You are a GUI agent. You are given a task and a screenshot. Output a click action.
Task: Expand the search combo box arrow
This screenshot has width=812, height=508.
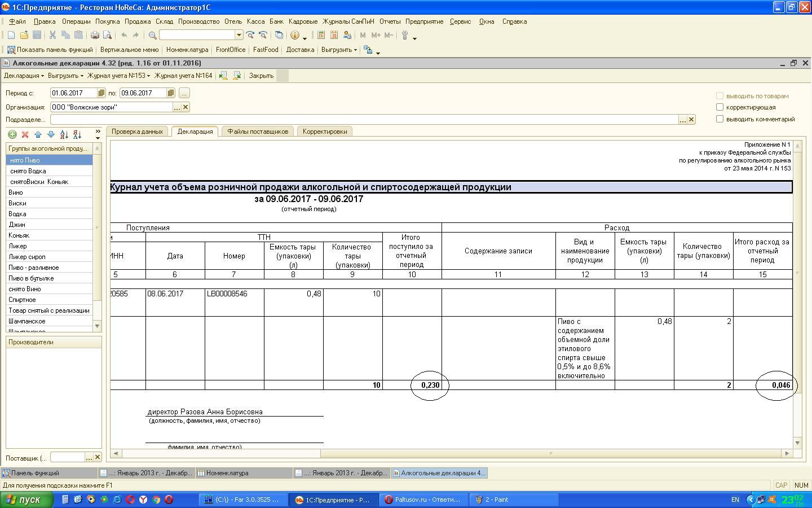point(239,35)
